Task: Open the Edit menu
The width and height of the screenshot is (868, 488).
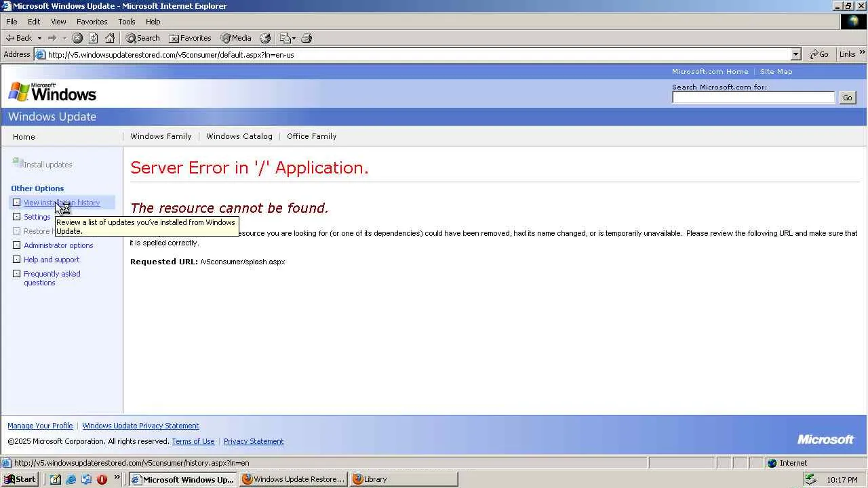Action: (x=34, y=22)
